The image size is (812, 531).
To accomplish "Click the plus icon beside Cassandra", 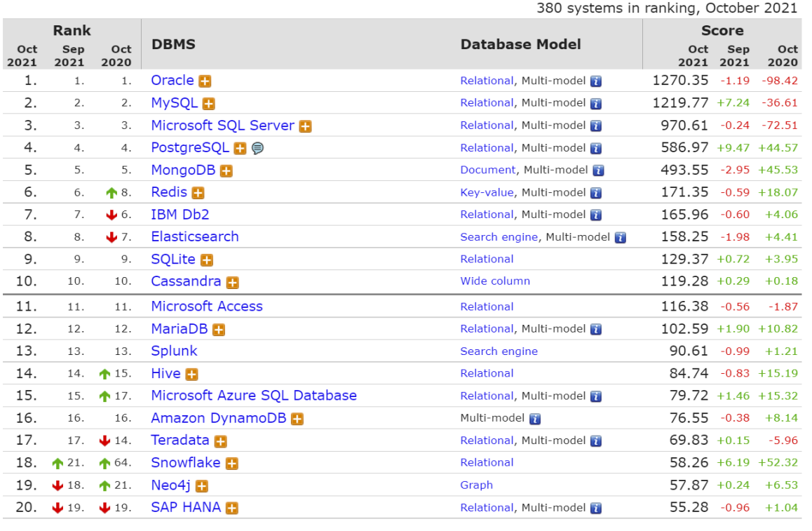I will click(x=233, y=283).
